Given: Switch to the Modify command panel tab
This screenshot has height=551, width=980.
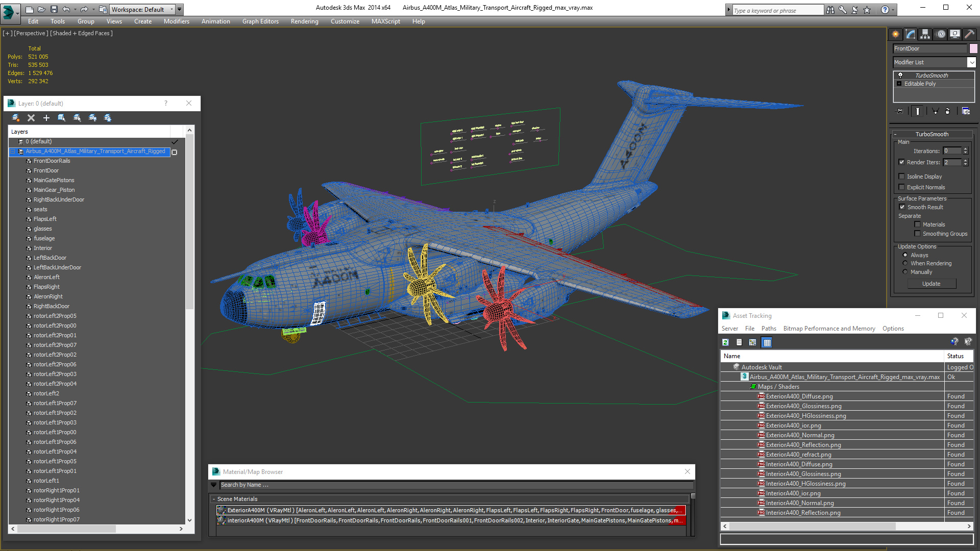Looking at the screenshot, I should [x=911, y=34].
